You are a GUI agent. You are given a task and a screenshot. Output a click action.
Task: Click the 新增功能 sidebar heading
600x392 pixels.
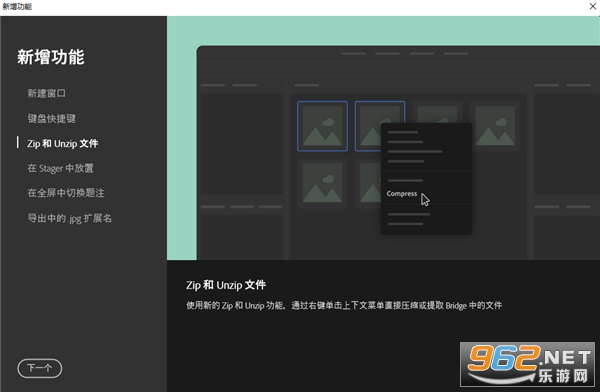point(51,57)
